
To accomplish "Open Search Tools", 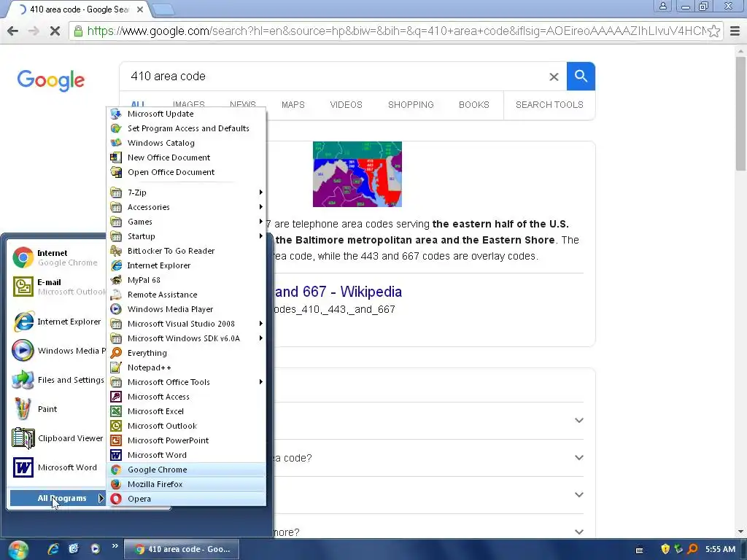I will tap(549, 105).
